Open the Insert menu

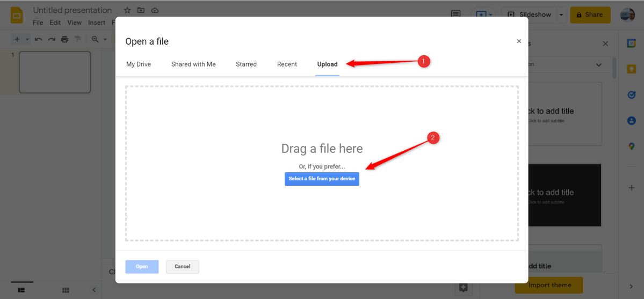click(97, 23)
